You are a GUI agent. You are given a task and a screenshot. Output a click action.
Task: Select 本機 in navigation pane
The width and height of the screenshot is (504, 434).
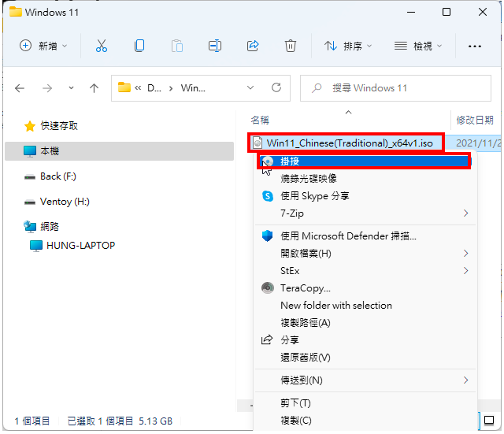(x=119, y=150)
